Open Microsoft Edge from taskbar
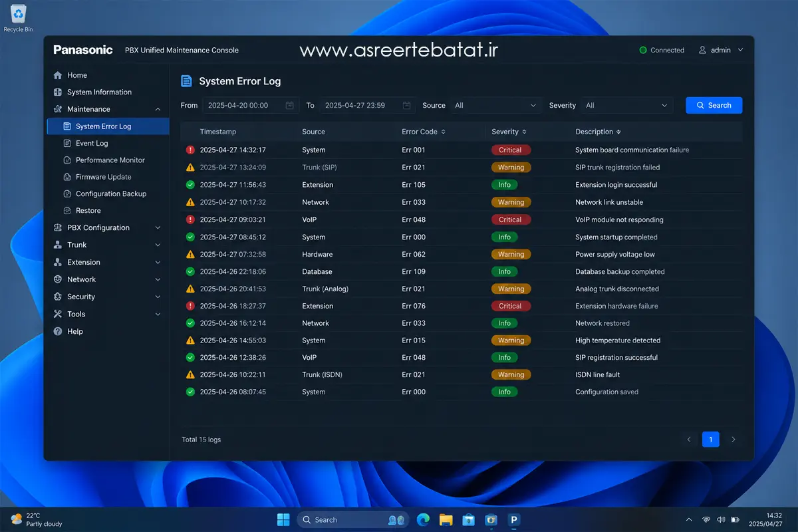Screen dimensions: 798x532 coord(423,519)
